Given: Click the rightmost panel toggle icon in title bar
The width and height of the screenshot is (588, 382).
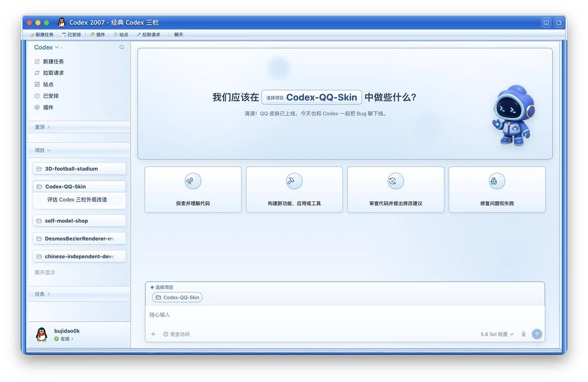Looking at the screenshot, I should click(x=559, y=23).
